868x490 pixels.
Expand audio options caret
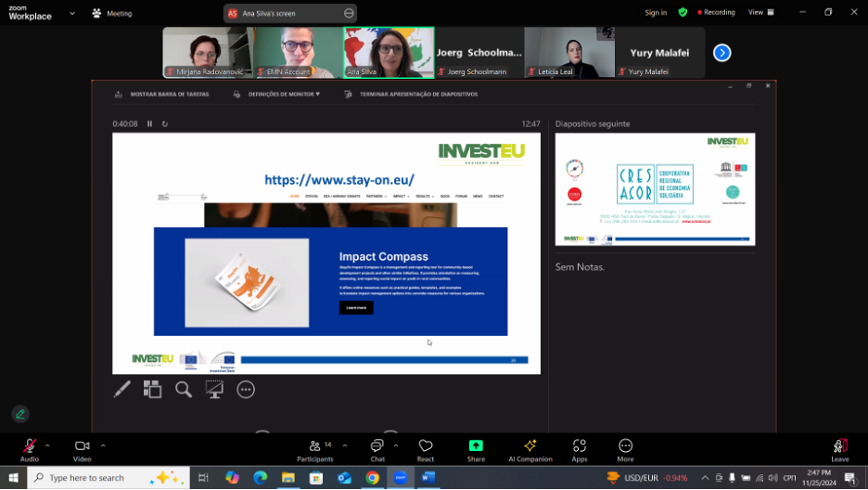click(48, 445)
